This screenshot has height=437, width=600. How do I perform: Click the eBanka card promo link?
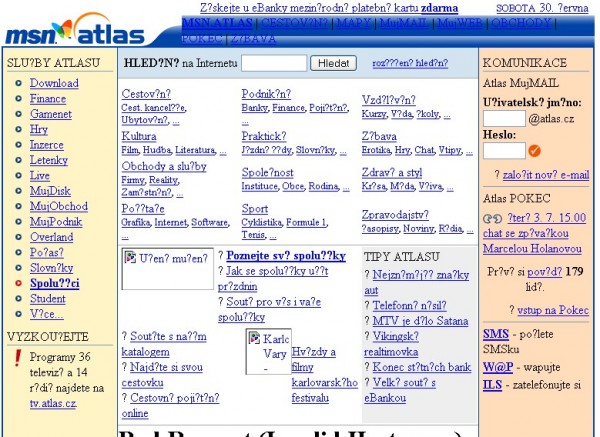(x=329, y=8)
